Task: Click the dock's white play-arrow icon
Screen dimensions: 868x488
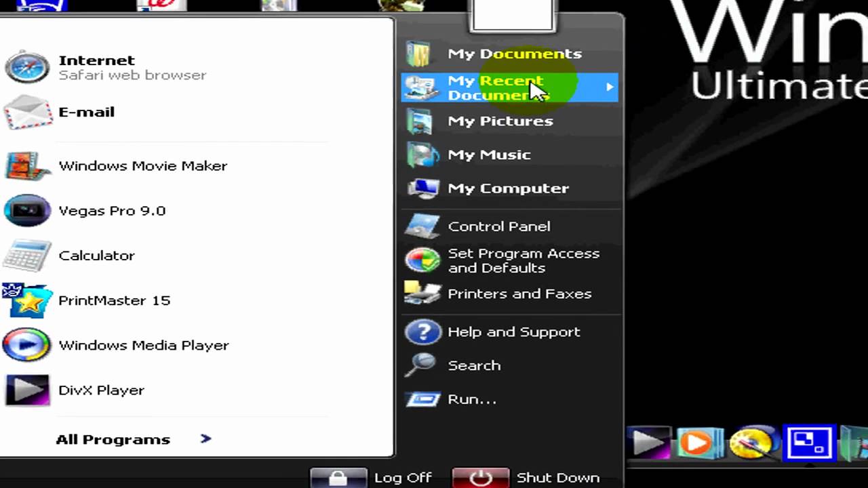Action: 649,444
